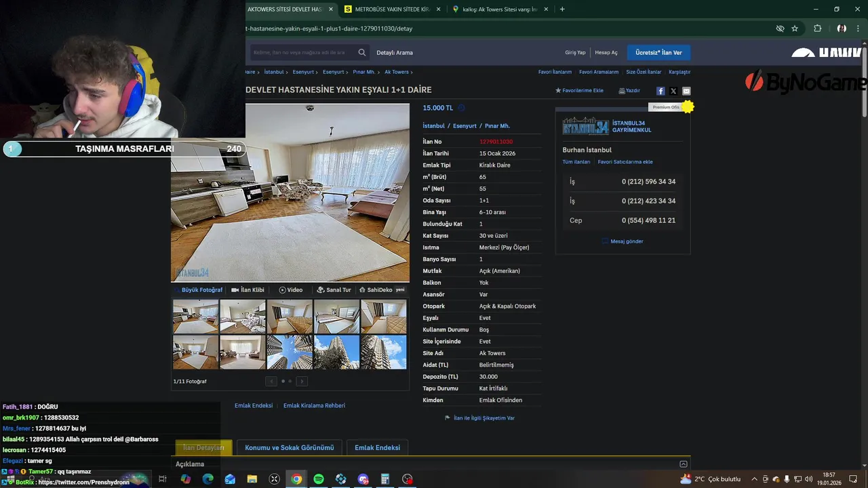Screen dimensions: 868x488
Task: Share listing on Facebook icon
Action: coord(660,91)
